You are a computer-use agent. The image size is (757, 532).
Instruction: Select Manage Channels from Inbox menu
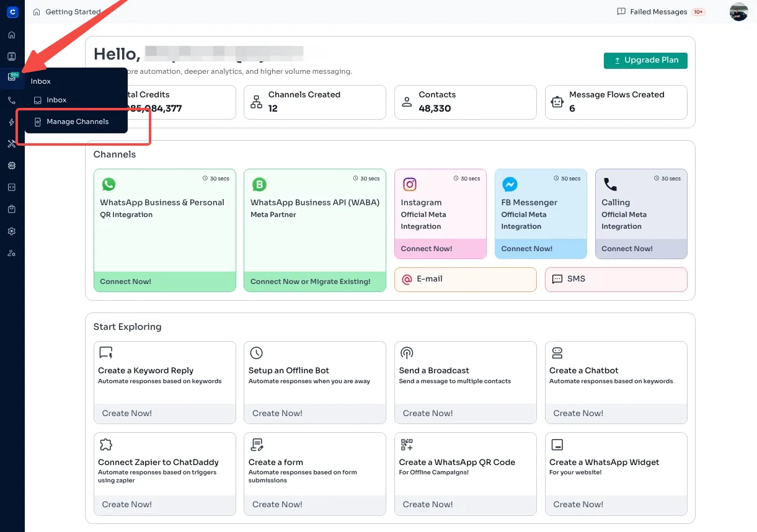[77, 122]
